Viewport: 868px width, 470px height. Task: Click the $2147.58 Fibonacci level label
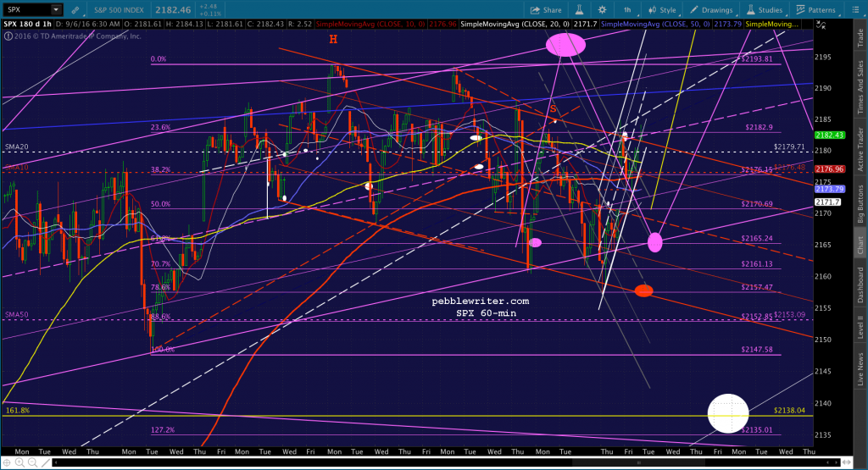757,350
